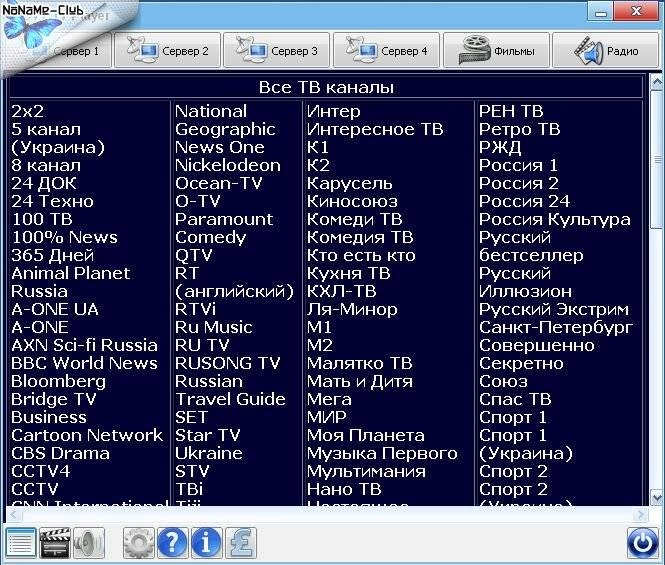Select National Geographic channel
Screen dimensions: 665x565
(x=225, y=120)
